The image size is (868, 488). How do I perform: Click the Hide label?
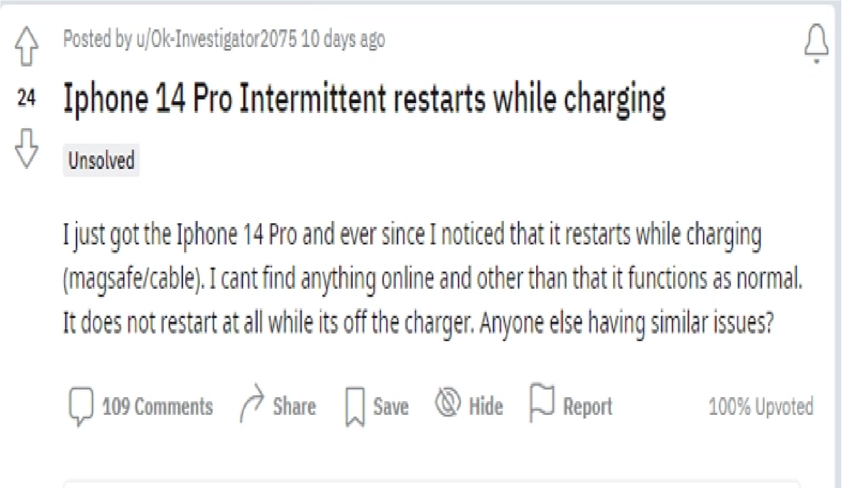click(485, 406)
